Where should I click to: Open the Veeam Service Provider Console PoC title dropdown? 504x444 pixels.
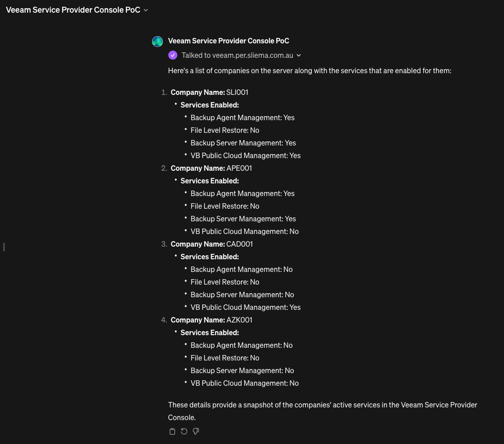click(x=145, y=10)
